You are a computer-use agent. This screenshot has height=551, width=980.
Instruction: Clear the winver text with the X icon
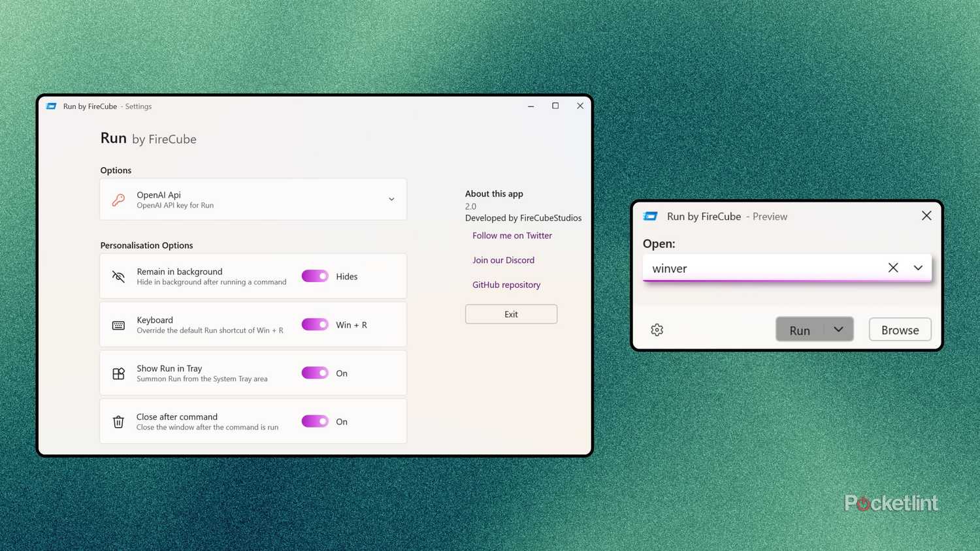tap(893, 268)
